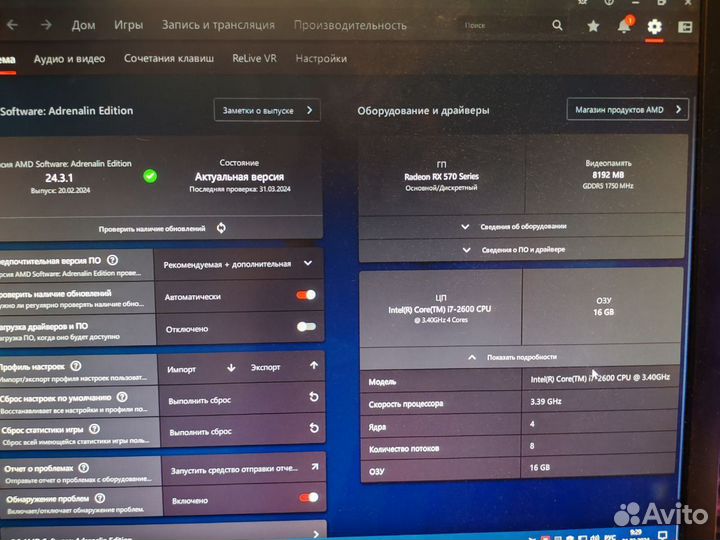
Task: Open help icon for issue detection
Action: 100,498
